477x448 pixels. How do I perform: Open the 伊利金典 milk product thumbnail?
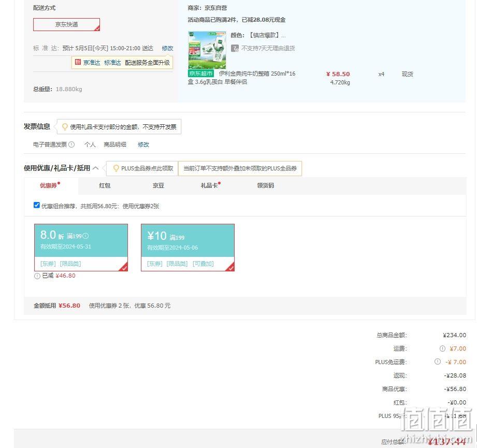pyautogui.click(x=207, y=50)
